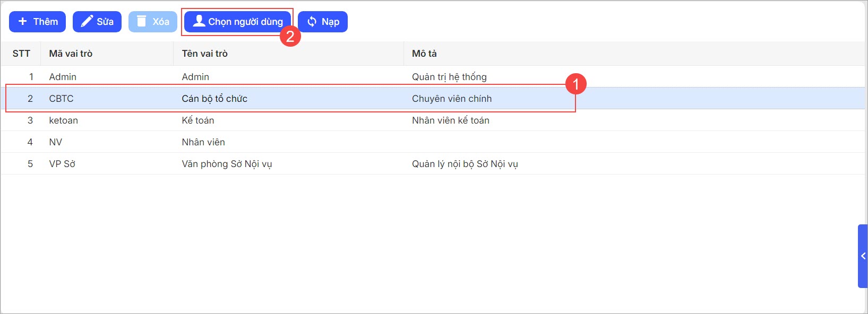Select the CBTC role code cell
The height and width of the screenshot is (314, 868).
(61, 99)
